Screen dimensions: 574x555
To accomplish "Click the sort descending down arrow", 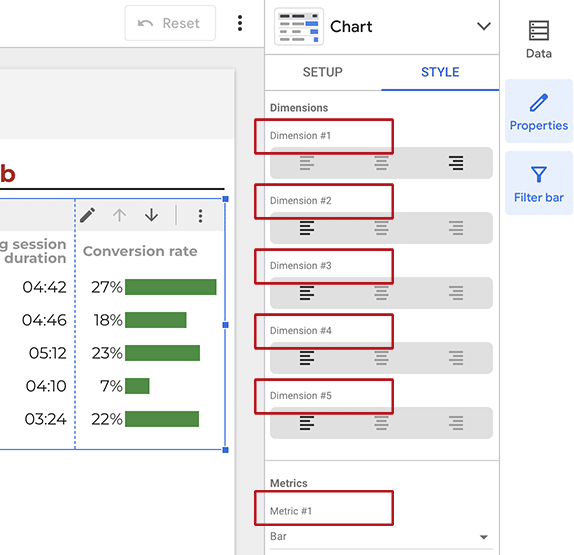I will click(x=151, y=215).
